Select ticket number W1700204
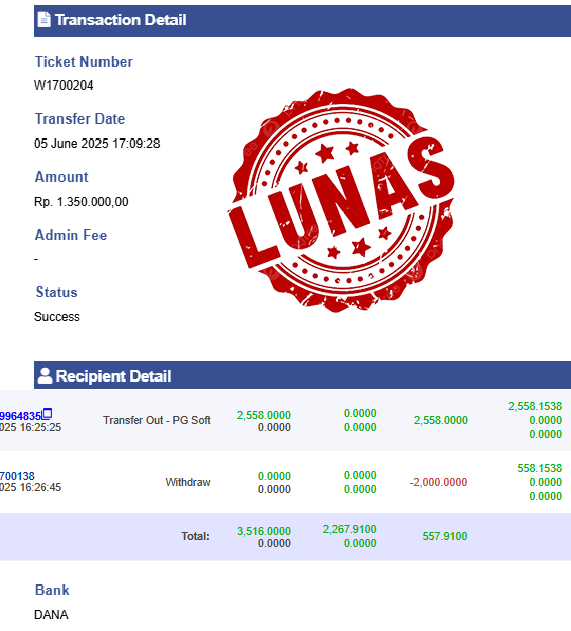Screen dimensions: 571x631 [x=64, y=85]
